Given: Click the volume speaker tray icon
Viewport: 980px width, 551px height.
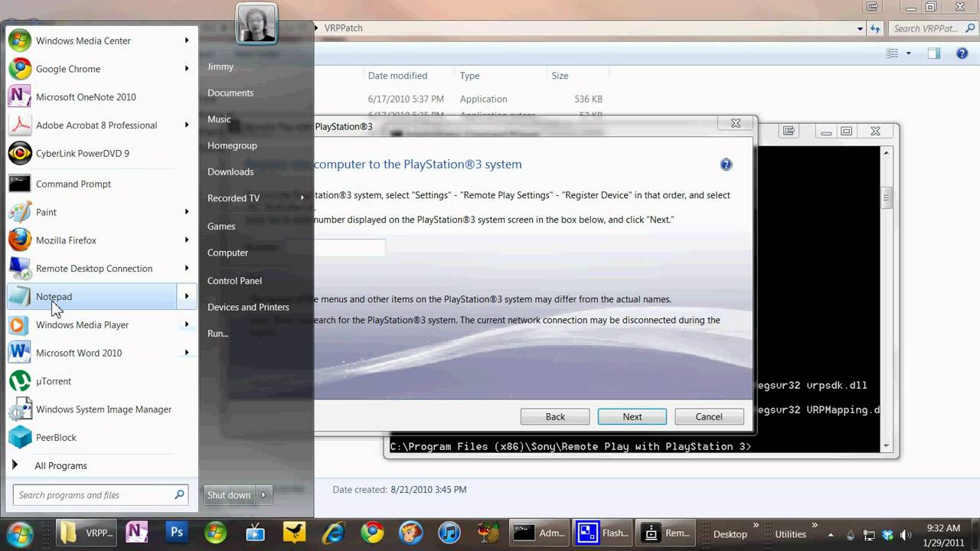Looking at the screenshot, I should coord(906,534).
